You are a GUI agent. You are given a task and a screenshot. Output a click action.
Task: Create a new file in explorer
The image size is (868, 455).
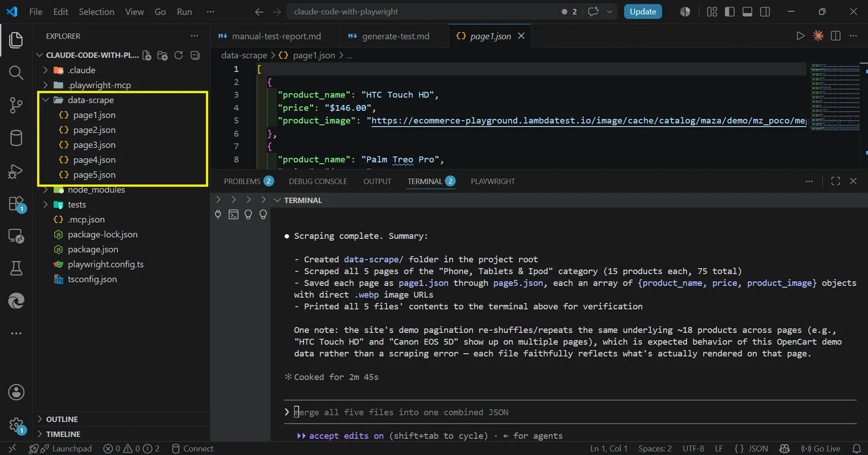(x=147, y=55)
